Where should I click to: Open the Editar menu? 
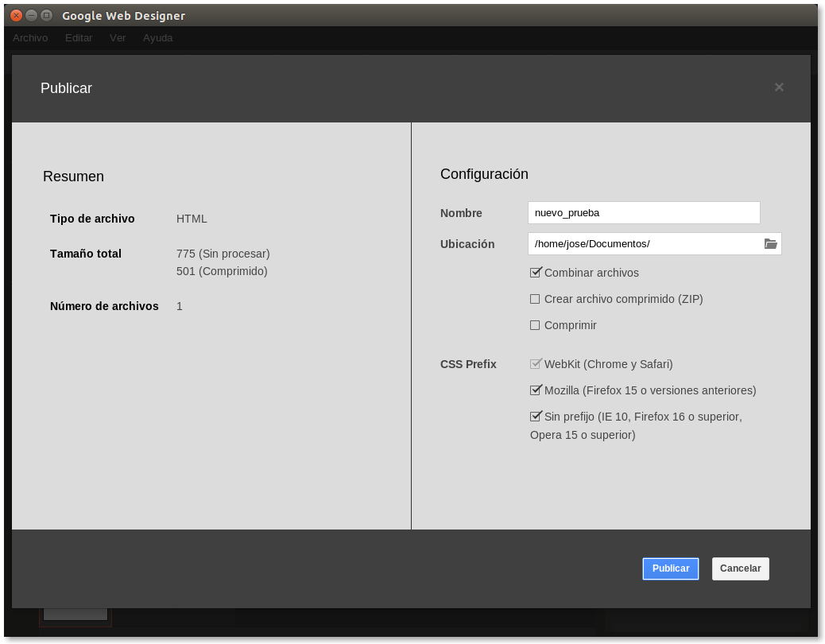coord(79,37)
